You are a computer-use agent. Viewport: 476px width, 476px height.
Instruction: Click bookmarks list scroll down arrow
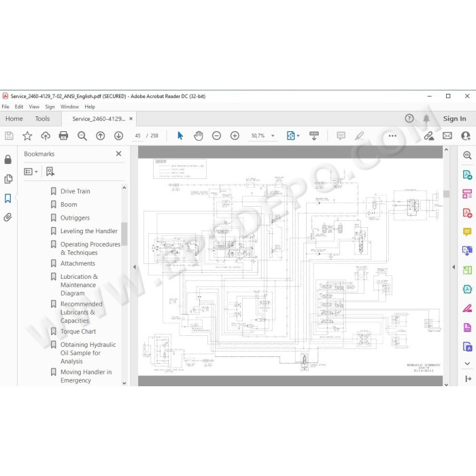(124, 383)
